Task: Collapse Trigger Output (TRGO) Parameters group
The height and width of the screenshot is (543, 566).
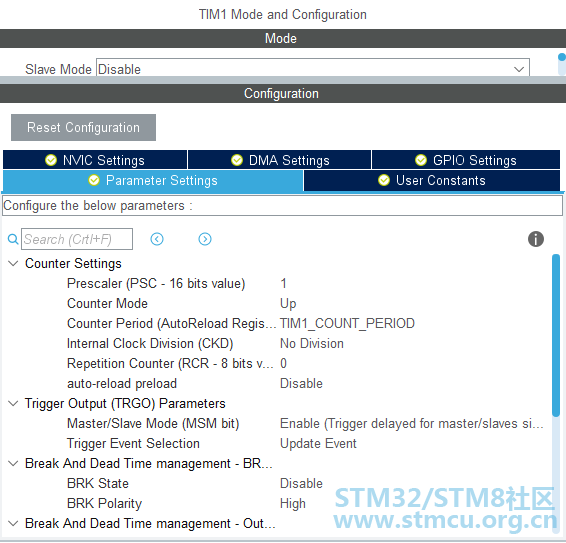Action: coord(13,403)
